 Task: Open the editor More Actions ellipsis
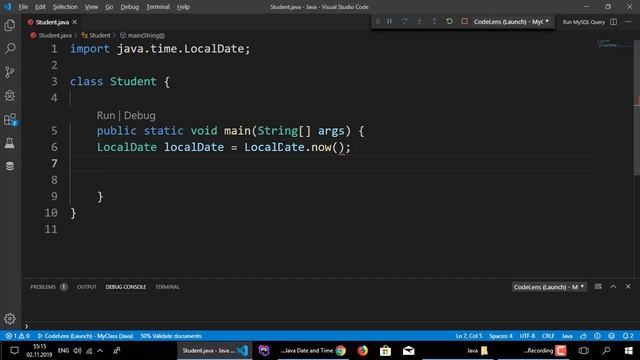[628, 22]
